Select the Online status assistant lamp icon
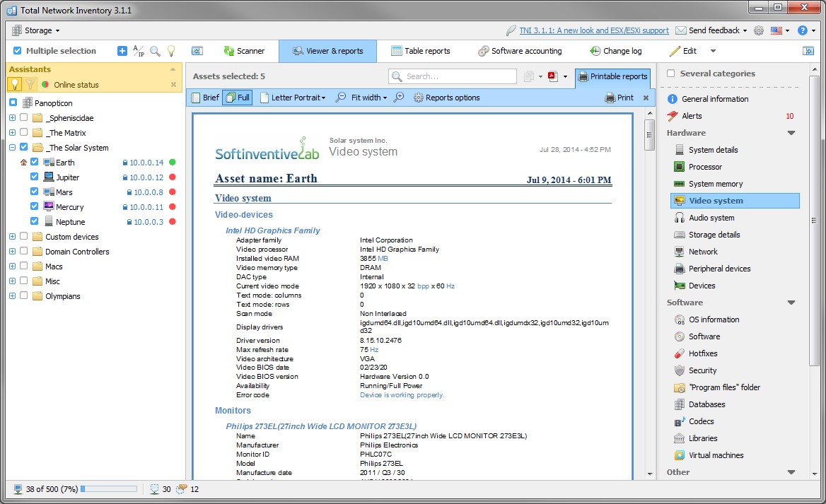Viewport: 826px width, 504px height. point(14,85)
